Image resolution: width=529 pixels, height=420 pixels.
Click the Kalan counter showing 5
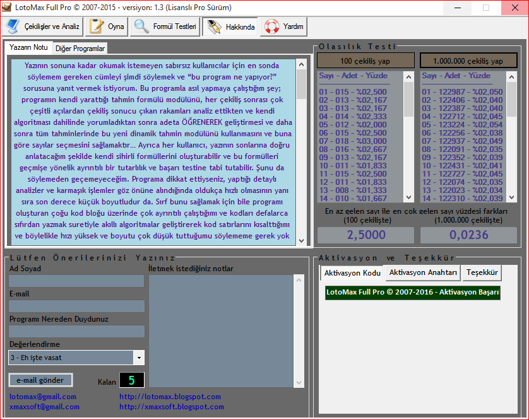[131, 380]
